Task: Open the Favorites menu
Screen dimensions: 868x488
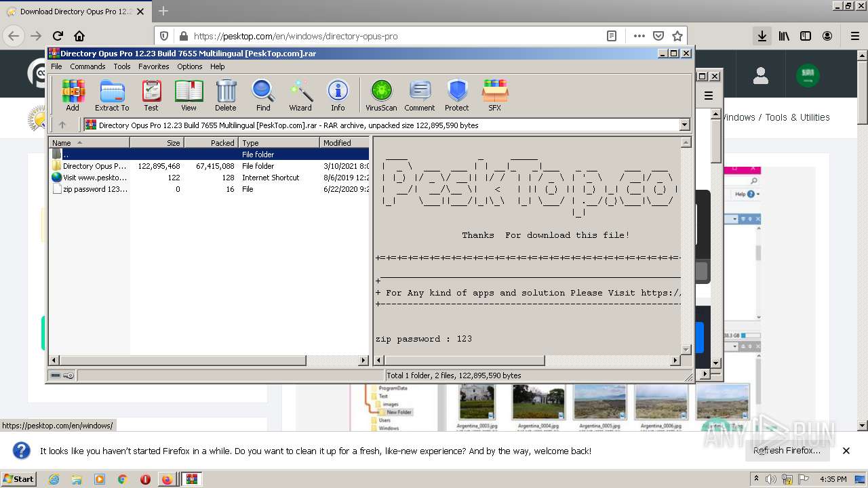Action: point(154,66)
